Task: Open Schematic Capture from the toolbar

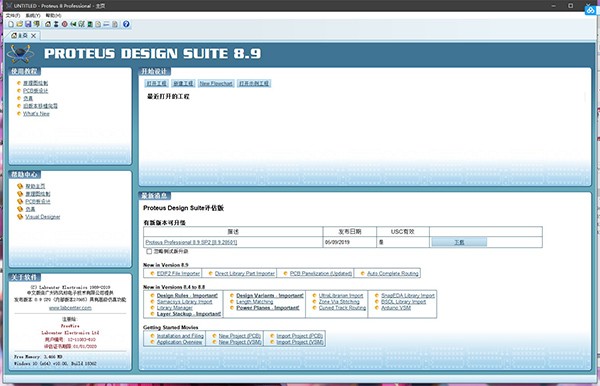Action: (56, 24)
